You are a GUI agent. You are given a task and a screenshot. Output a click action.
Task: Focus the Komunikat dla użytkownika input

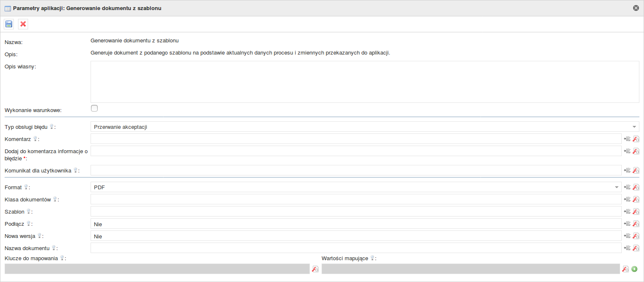356,170
